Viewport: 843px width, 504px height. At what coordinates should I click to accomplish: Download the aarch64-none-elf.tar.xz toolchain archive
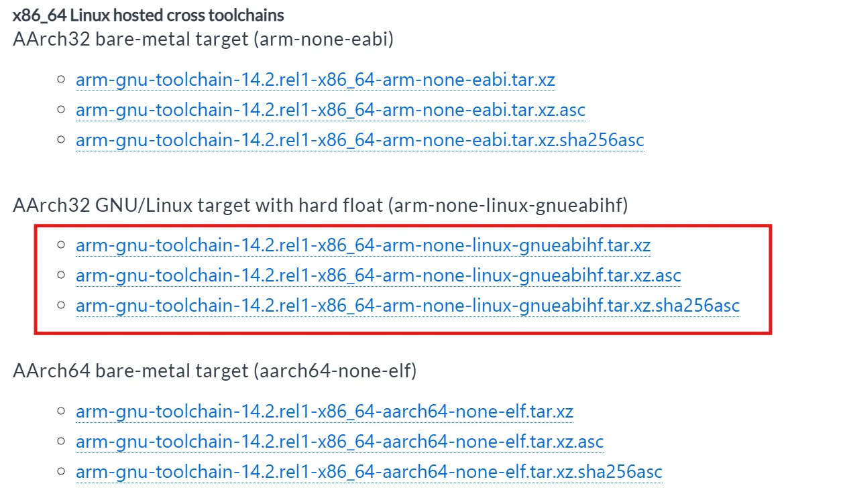click(x=325, y=411)
